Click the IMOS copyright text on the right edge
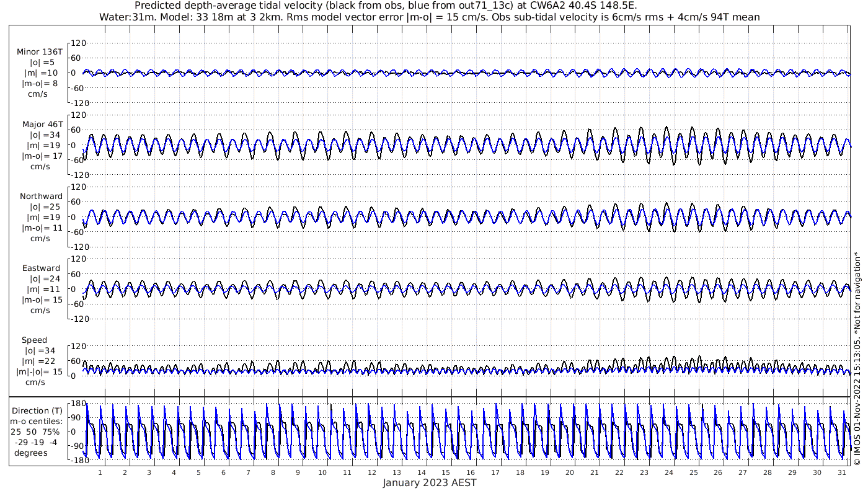 857,358
